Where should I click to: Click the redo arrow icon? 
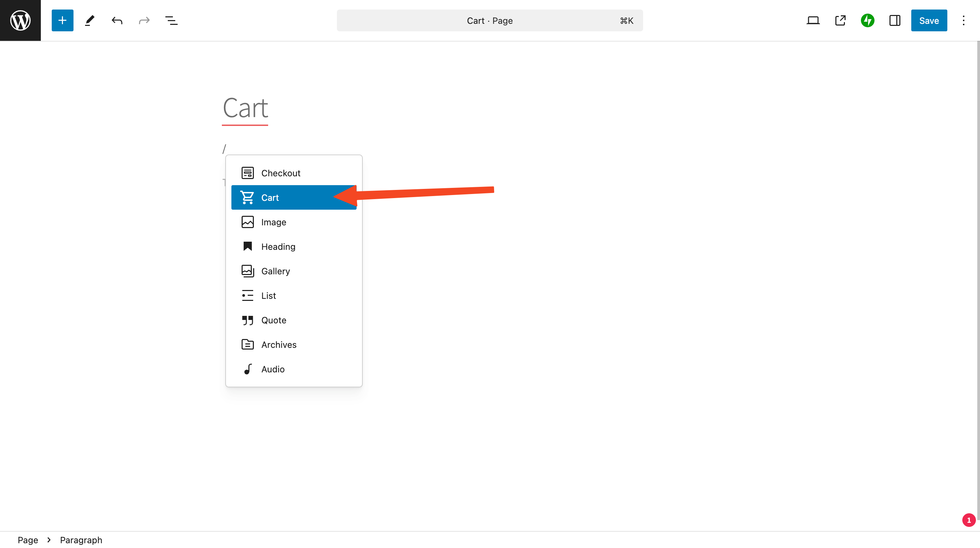click(x=143, y=20)
